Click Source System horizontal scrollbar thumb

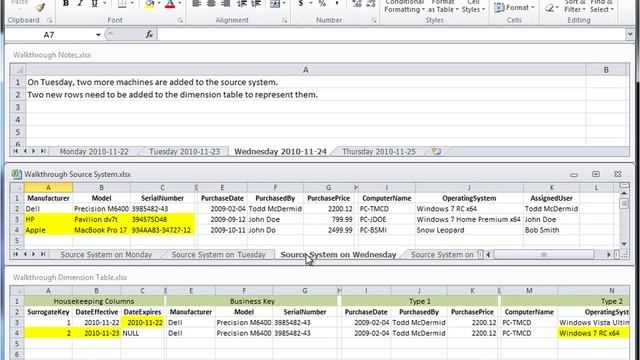click(544, 255)
